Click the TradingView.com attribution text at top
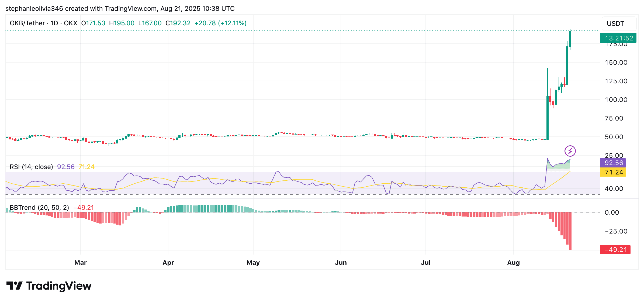Image resolution: width=644 pixels, height=302 pixels. [131, 9]
